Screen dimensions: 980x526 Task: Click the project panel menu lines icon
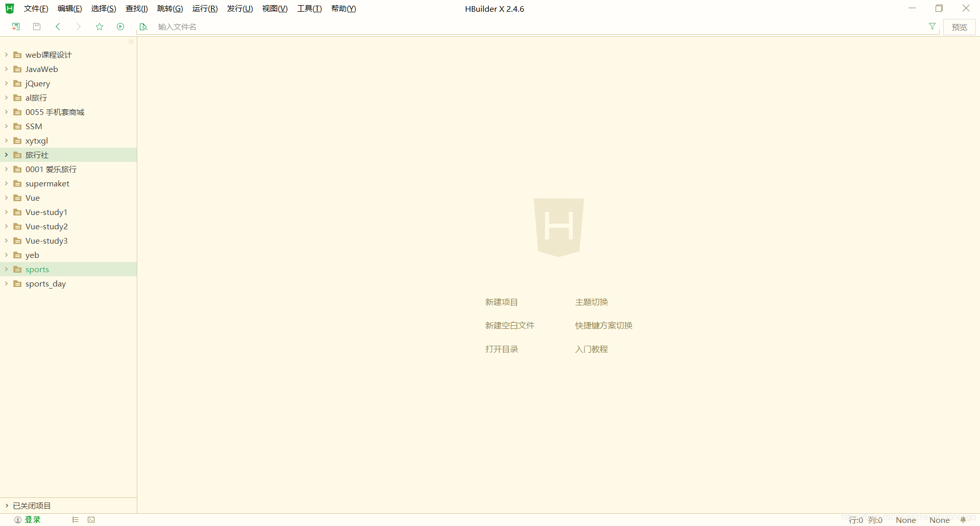[x=131, y=42]
